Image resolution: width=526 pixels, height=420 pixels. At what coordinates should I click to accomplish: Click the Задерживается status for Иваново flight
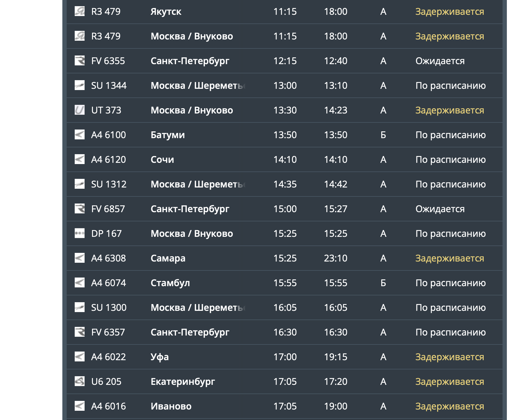449,406
